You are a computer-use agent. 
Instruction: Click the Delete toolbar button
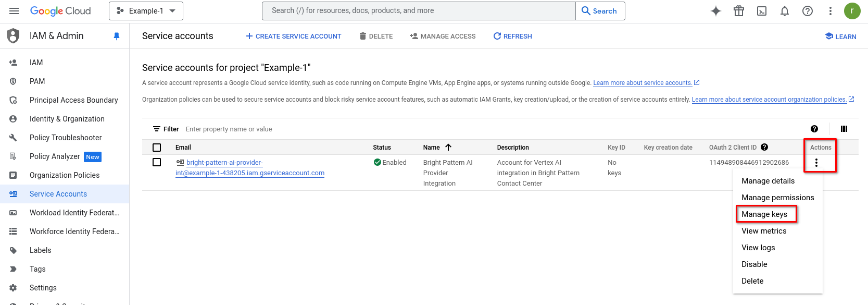376,36
